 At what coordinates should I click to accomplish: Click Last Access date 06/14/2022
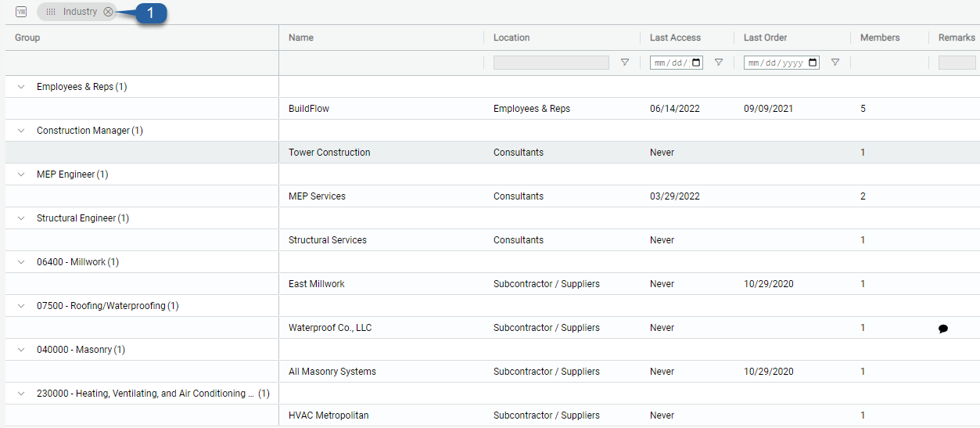click(x=675, y=109)
